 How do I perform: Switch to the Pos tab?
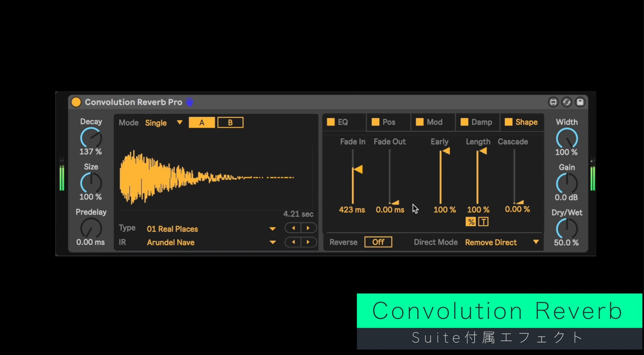tap(389, 122)
